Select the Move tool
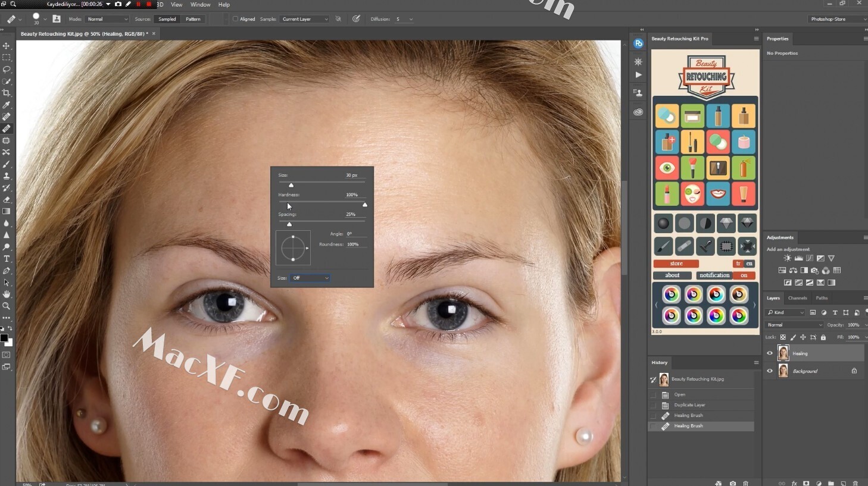The image size is (868, 486). pos(7,46)
